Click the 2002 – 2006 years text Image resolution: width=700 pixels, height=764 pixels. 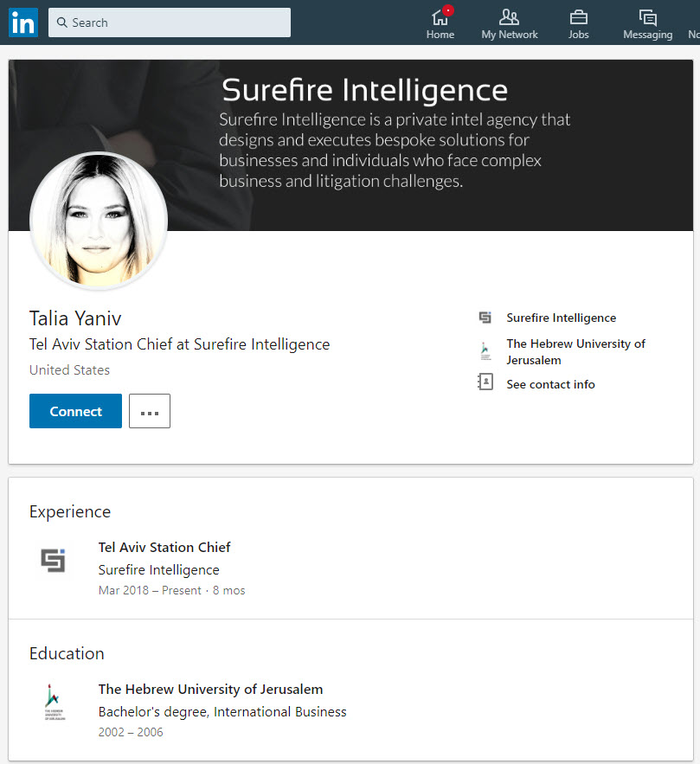tap(131, 732)
